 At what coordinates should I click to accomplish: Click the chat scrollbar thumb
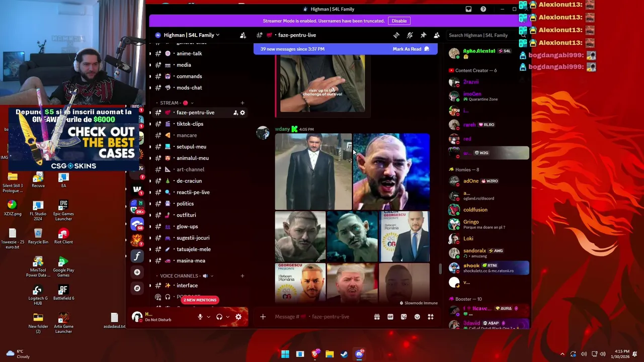pyautogui.click(x=440, y=269)
